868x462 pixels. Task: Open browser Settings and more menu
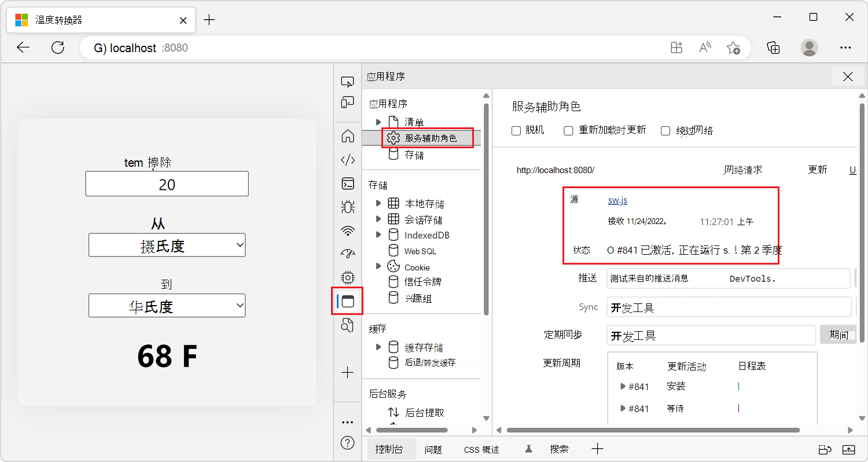click(845, 47)
